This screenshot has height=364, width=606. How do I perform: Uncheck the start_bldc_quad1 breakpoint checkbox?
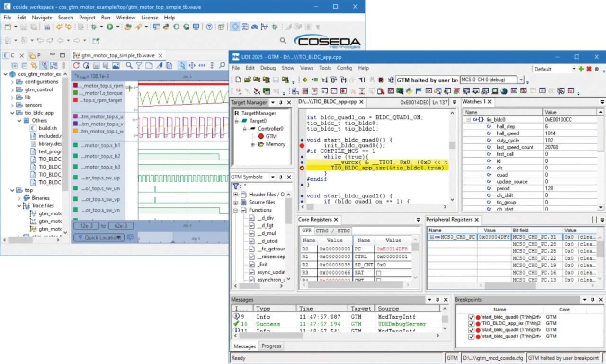pyautogui.click(x=471, y=337)
